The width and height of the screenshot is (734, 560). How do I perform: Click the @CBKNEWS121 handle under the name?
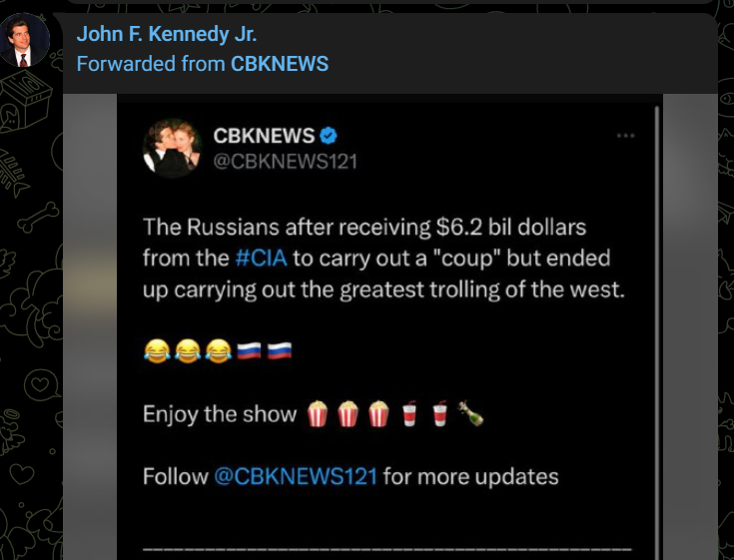[285, 161]
